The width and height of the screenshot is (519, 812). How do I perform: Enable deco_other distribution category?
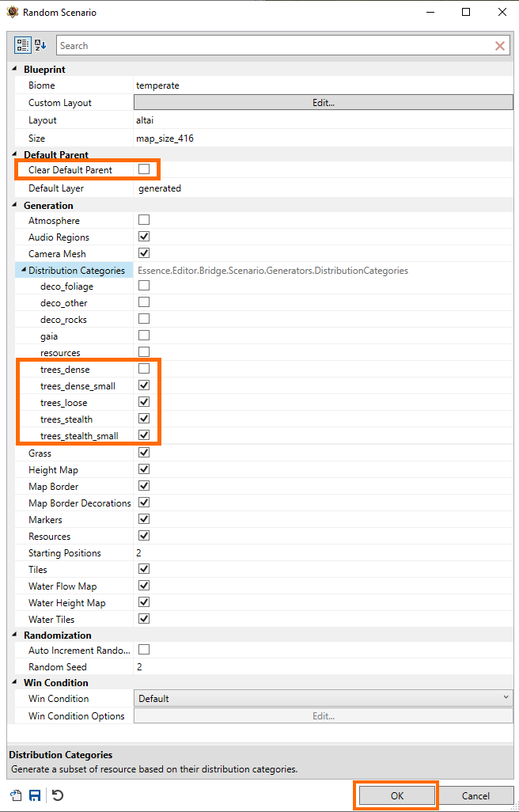click(x=144, y=302)
